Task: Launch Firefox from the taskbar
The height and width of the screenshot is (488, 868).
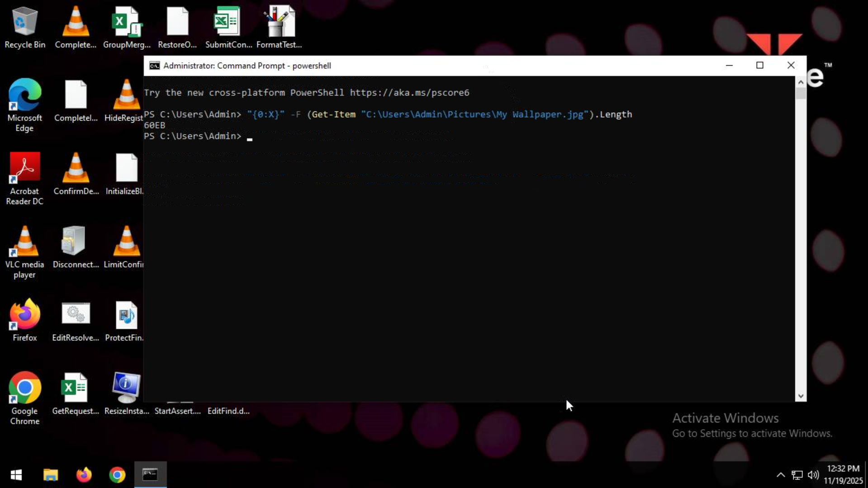Action: (84, 474)
